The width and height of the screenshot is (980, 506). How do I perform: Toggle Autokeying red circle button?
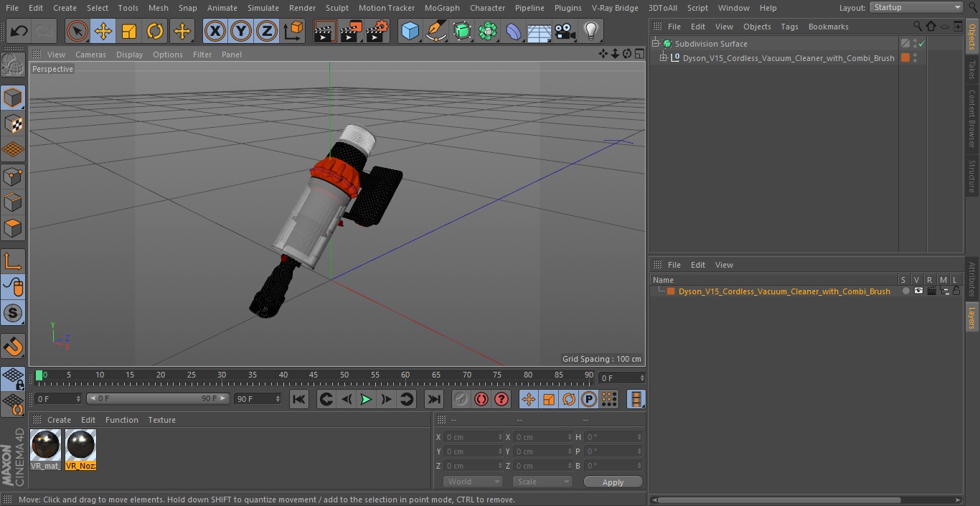click(481, 399)
